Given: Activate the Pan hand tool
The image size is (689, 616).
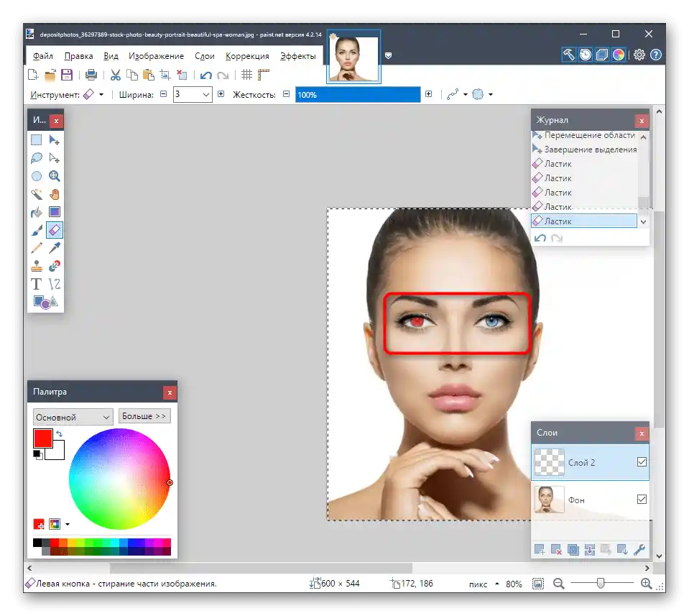Looking at the screenshot, I should 55,194.
